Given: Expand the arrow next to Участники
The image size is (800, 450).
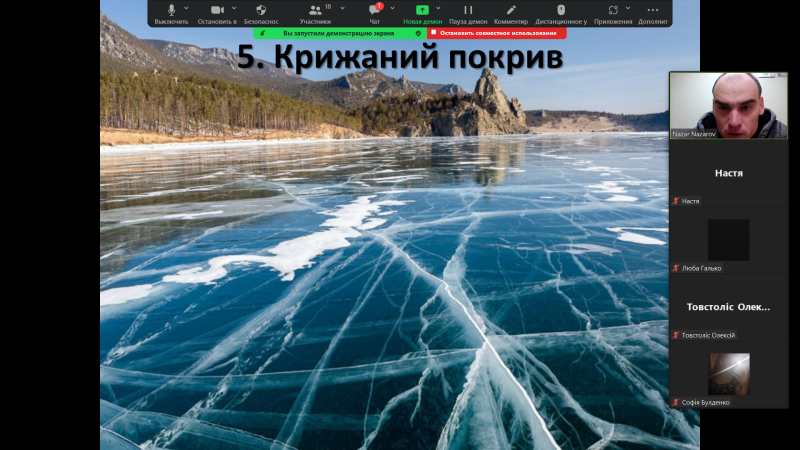Looking at the screenshot, I should [342, 8].
